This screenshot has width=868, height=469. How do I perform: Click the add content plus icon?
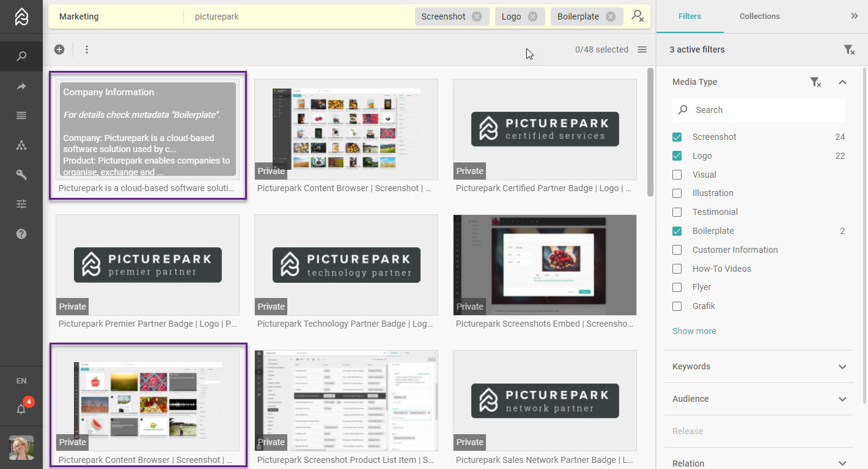59,49
